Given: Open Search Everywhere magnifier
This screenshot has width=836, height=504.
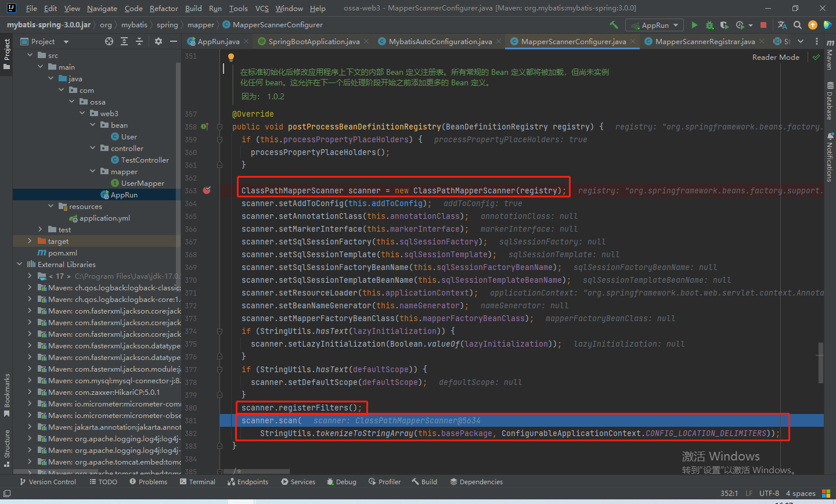Looking at the screenshot, I should pos(798,25).
